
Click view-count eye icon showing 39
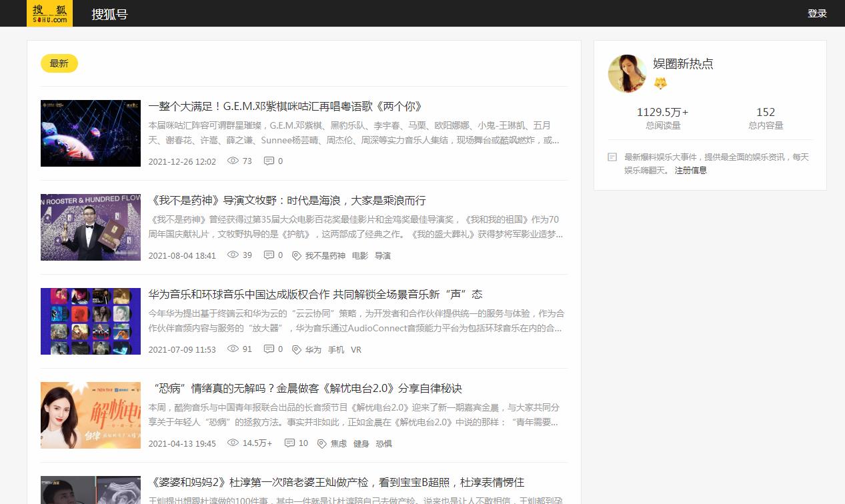pos(233,255)
